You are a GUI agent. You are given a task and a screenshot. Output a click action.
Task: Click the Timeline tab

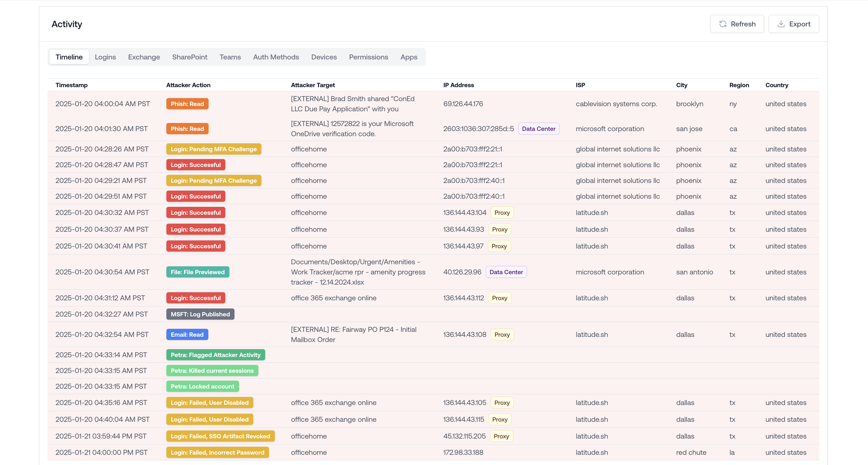[x=69, y=57]
